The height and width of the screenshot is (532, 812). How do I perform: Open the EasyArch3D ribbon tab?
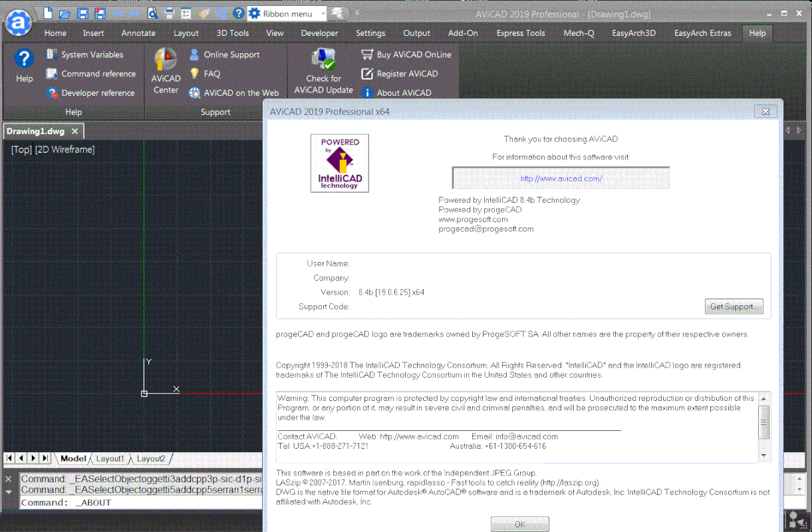tap(634, 33)
